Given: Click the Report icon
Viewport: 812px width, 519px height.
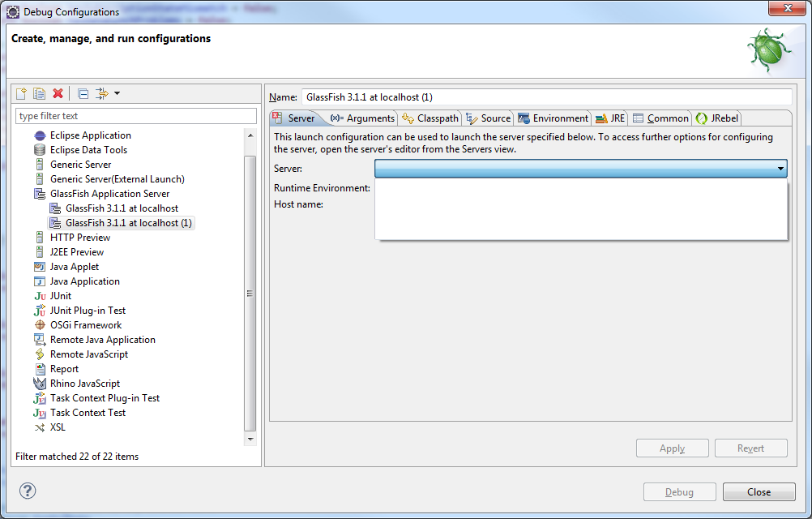Looking at the screenshot, I should coord(40,369).
